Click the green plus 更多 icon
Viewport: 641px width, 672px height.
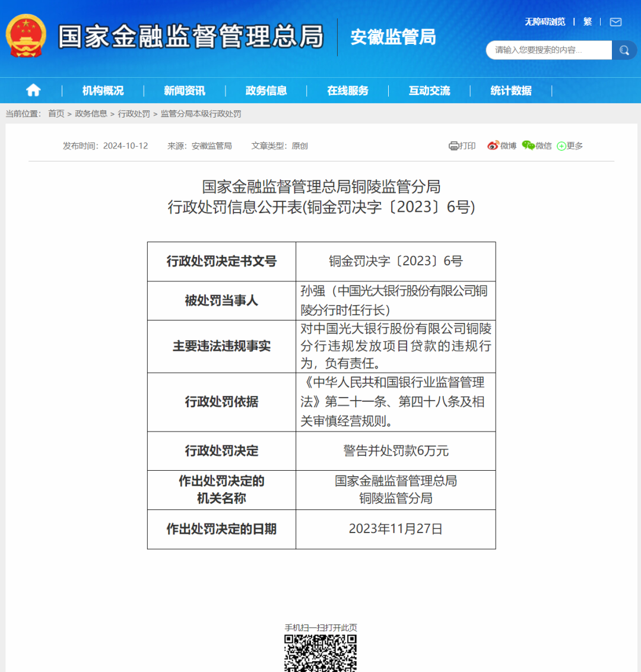click(x=561, y=146)
